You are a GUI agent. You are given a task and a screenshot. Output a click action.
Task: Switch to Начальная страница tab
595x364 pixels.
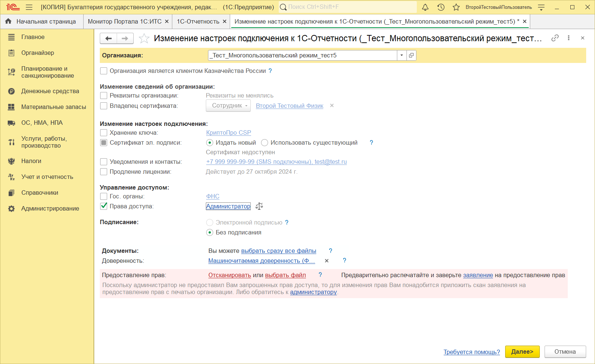(42, 22)
